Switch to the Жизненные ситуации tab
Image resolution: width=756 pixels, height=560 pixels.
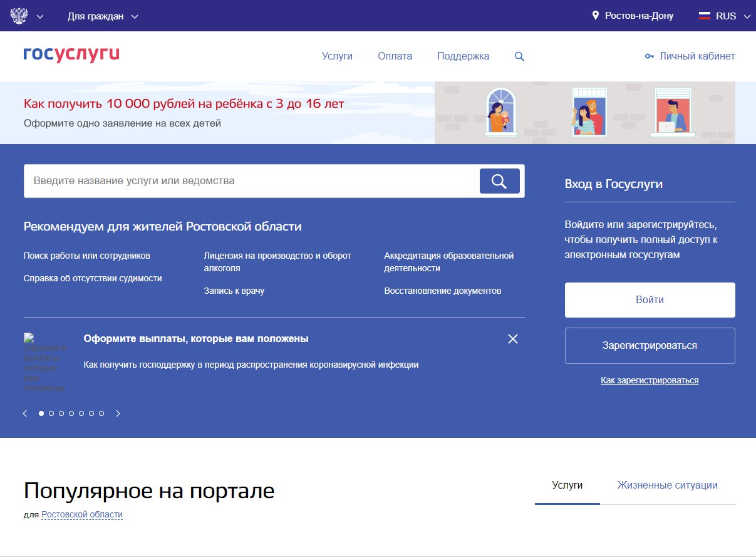(x=668, y=485)
